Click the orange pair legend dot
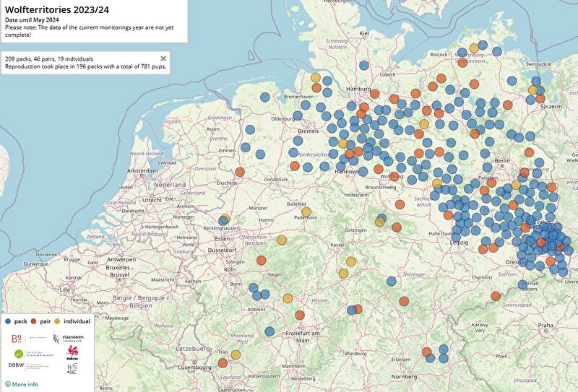578x392 pixels. 34,321
